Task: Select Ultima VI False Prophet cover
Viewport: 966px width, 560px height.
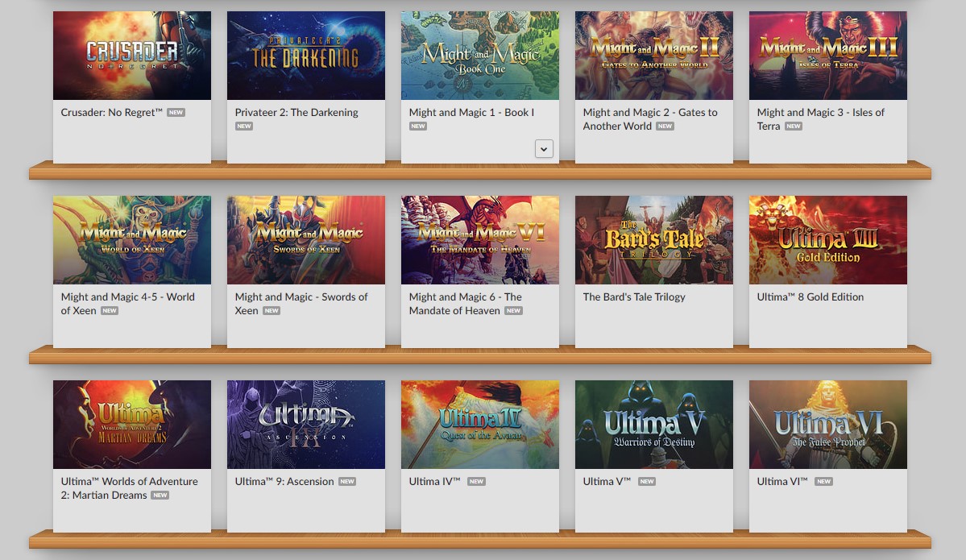Action: pos(828,425)
